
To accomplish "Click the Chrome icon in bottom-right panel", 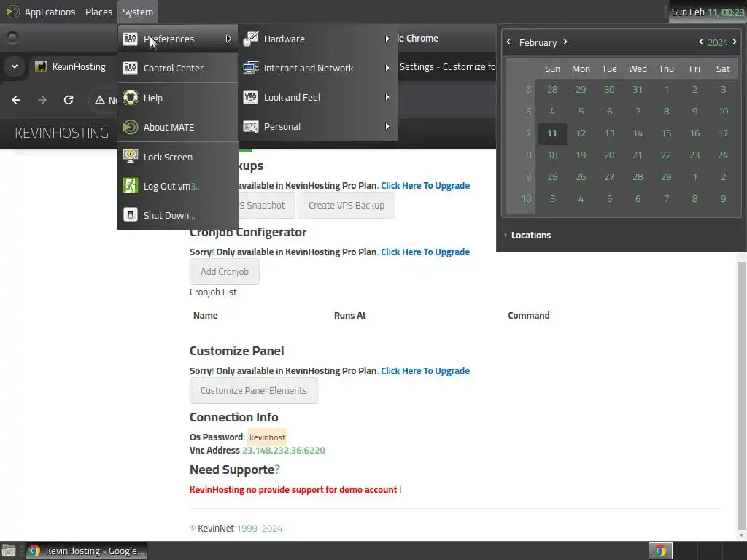I will pos(660,551).
